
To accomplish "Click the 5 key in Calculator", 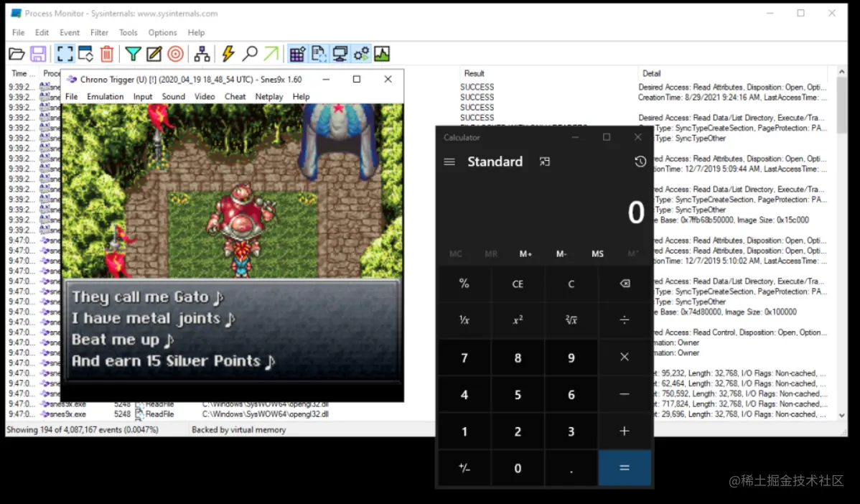I will 517,394.
